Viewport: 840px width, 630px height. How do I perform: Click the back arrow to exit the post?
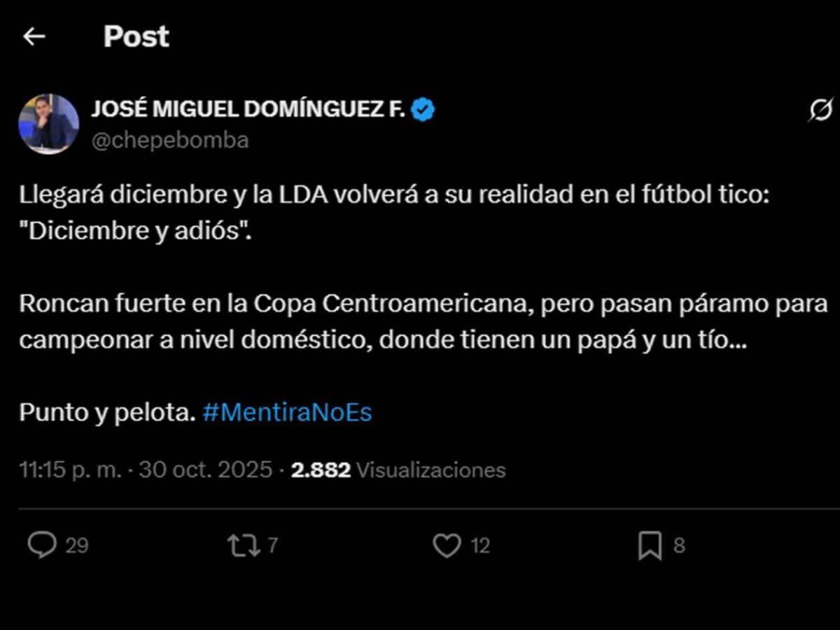[34, 36]
